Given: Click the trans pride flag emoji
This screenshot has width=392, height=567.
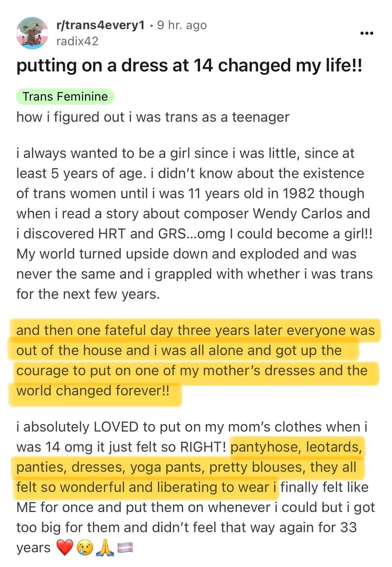Looking at the screenshot, I should point(125,548).
